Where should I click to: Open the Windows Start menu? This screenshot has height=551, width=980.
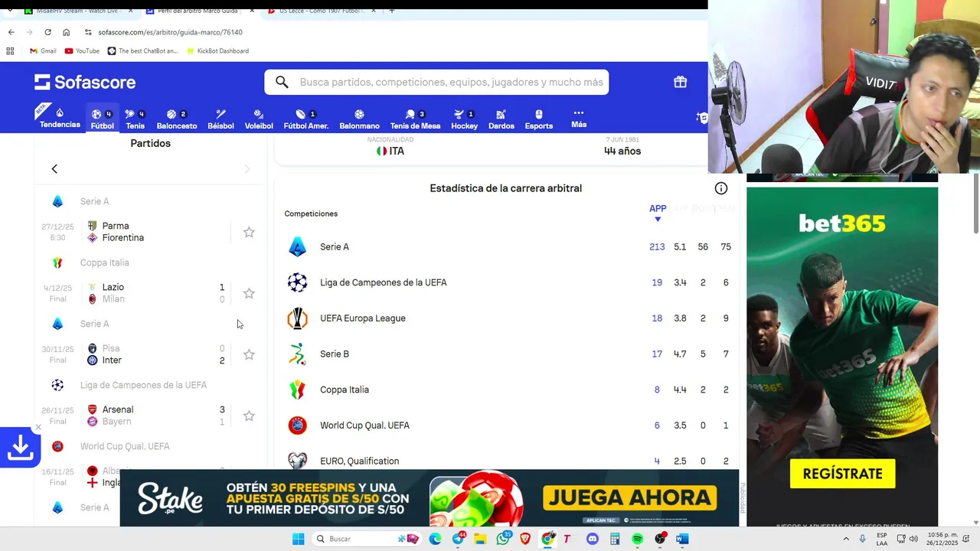[298, 539]
